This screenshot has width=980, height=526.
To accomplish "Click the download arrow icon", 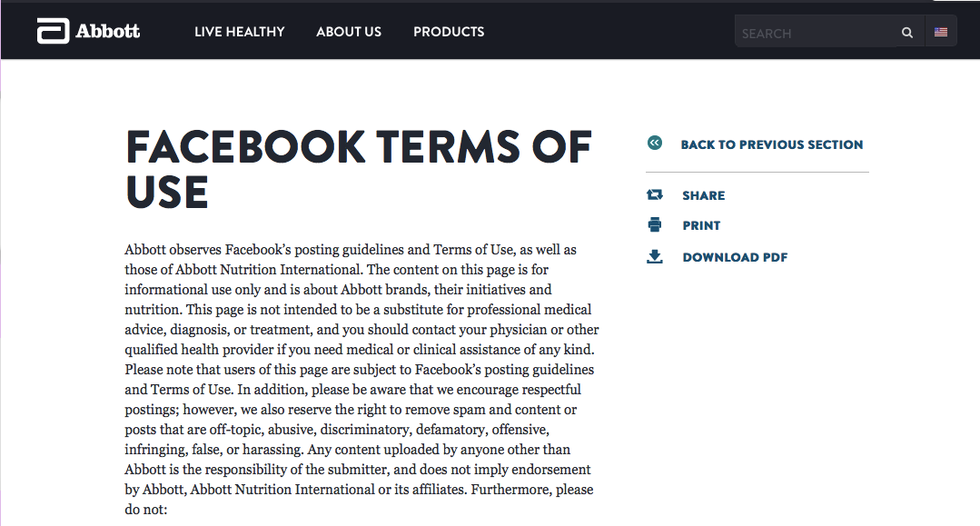I will pos(655,257).
